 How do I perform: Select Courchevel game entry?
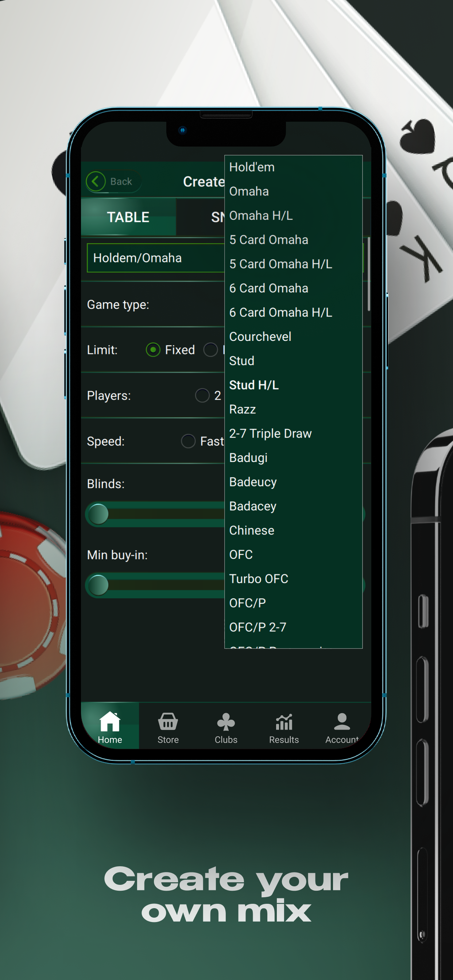(293, 337)
